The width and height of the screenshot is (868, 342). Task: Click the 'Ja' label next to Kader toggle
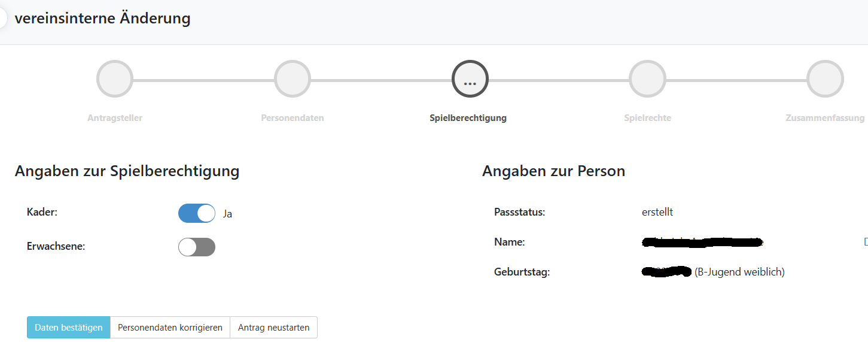[x=227, y=214]
